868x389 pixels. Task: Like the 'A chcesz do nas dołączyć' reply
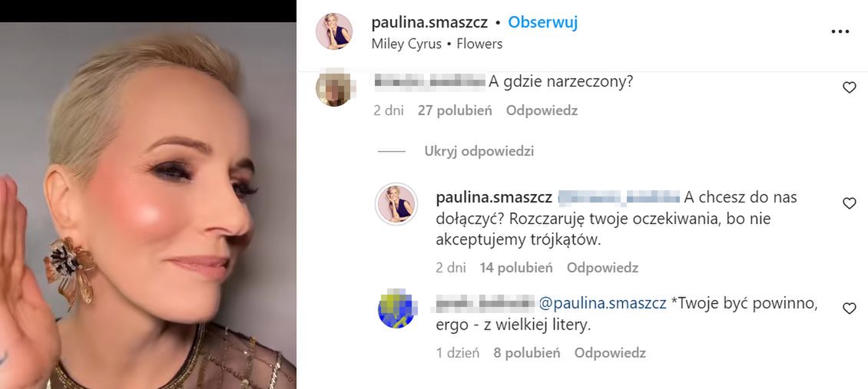[849, 203]
